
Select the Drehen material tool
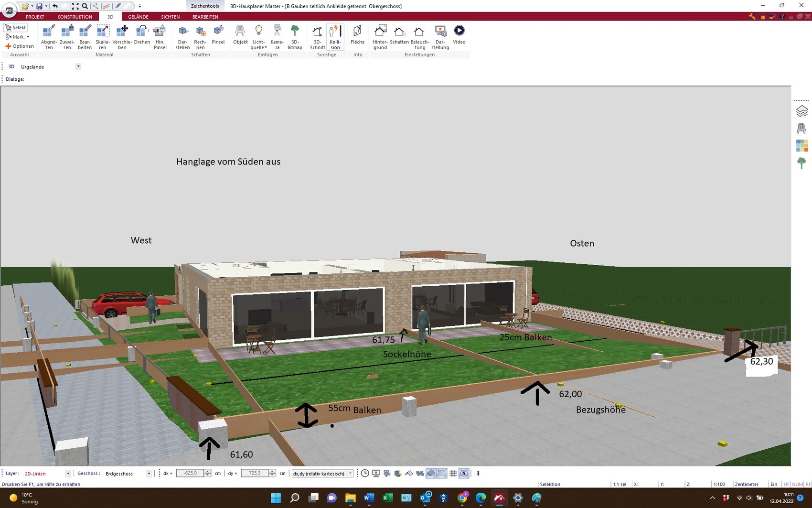click(x=142, y=37)
